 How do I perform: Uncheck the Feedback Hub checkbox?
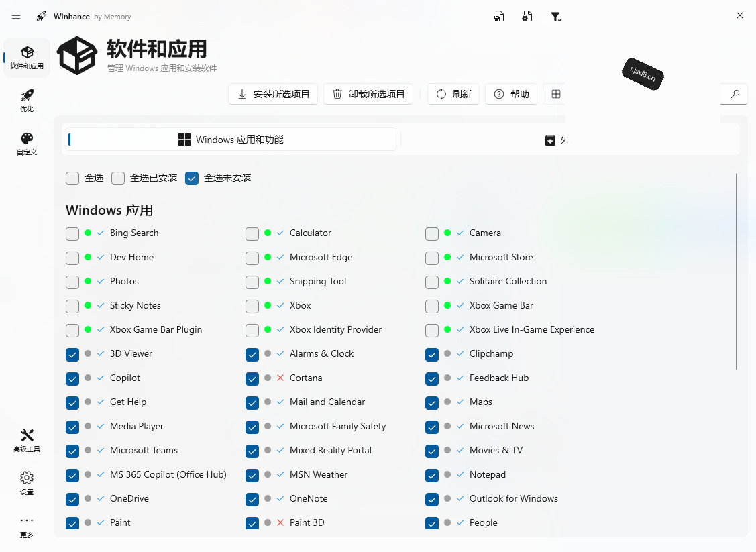pyautogui.click(x=432, y=379)
